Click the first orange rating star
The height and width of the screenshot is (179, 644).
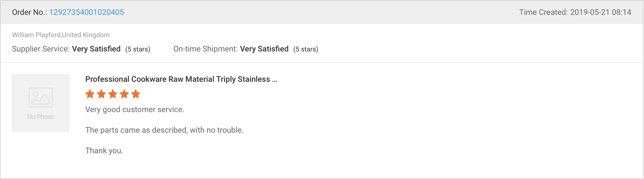click(x=90, y=94)
